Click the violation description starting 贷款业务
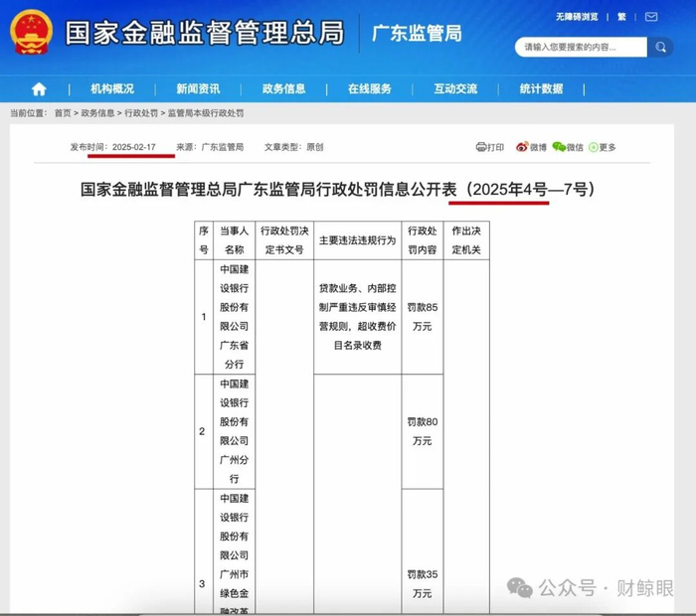 click(357, 317)
